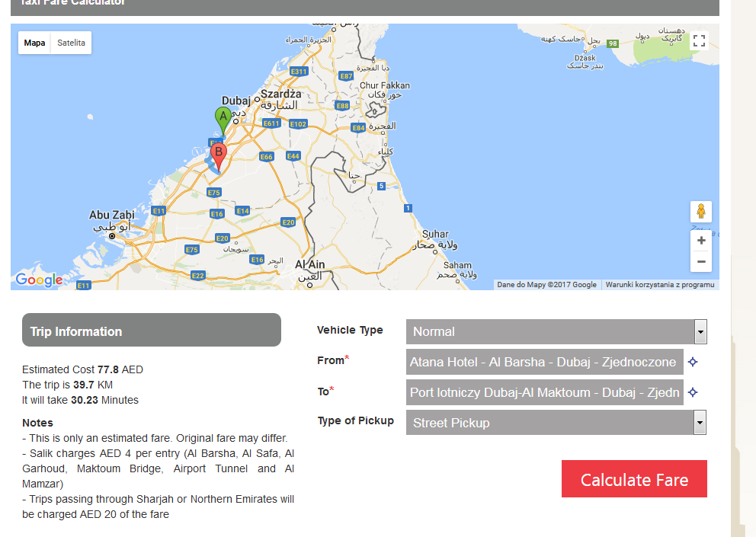Use current location icon beside To field

[693, 392]
